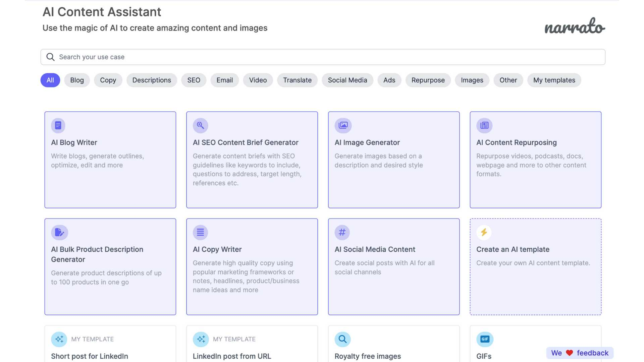644x362 pixels.
Task: Click the Create an AI Template lightning icon
Action: tap(484, 232)
